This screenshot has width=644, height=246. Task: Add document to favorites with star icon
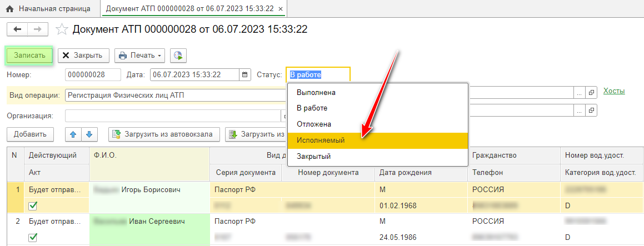click(63, 29)
